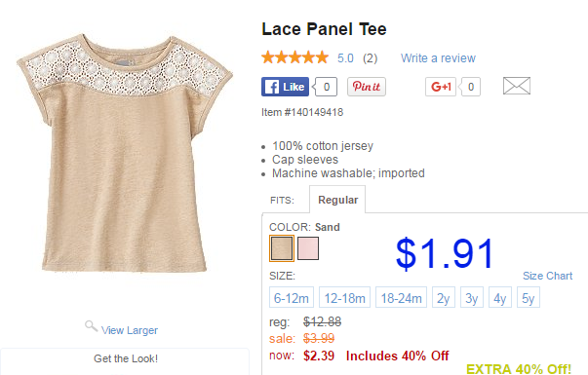Click the magnifier icon beside View Larger
Screen dimensions: 588x375
[x=91, y=326]
